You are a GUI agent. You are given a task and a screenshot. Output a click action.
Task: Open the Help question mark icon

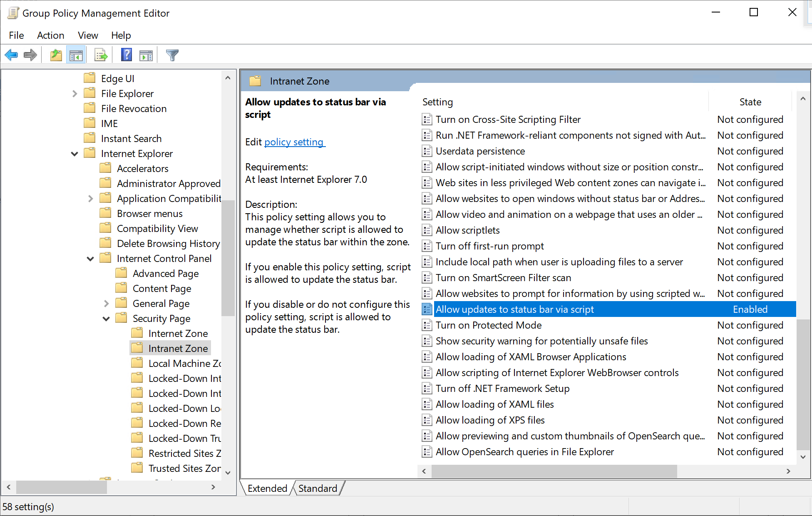(127, 55)
